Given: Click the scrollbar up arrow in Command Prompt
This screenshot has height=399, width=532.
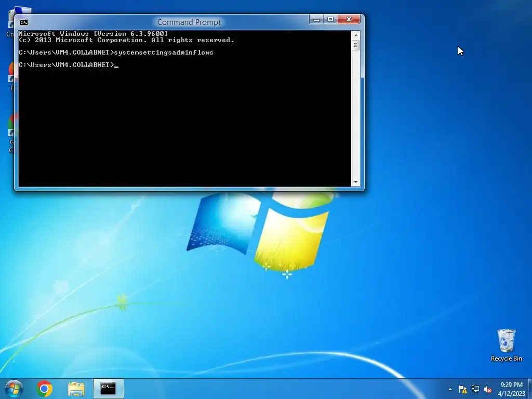Looking at the screenshot, I should click(355, 35).
